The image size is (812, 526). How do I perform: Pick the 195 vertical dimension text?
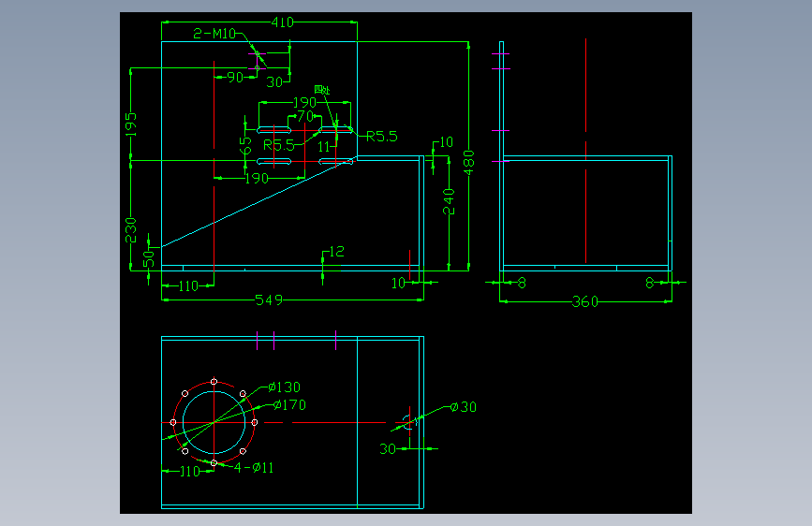(x=130, y=124)
